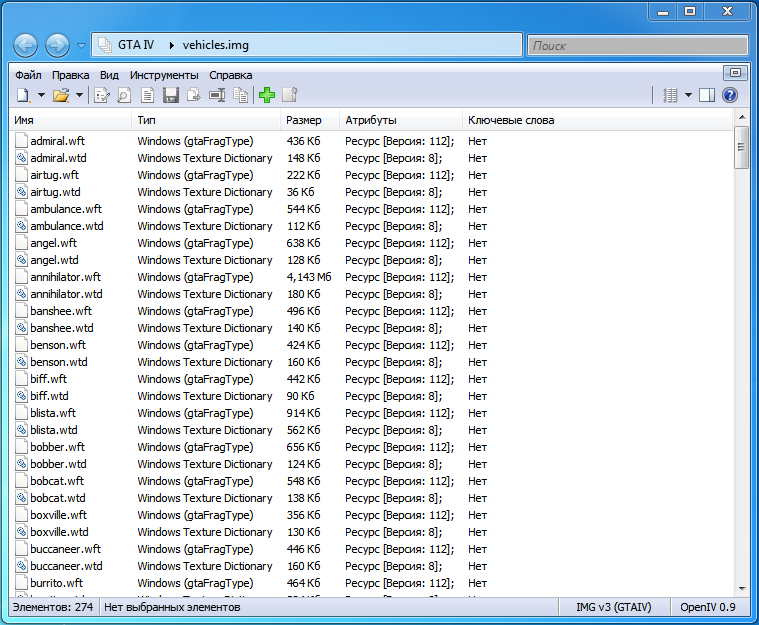The width and height of the screenshot is (759, 625).
Task: Open the Инструменты menu
Action: pos(164,75)
